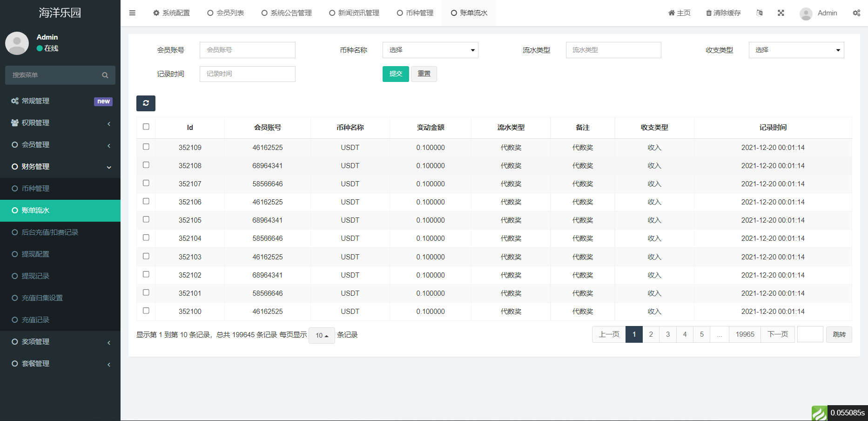Go to 下一页 next page

point(778,334)
